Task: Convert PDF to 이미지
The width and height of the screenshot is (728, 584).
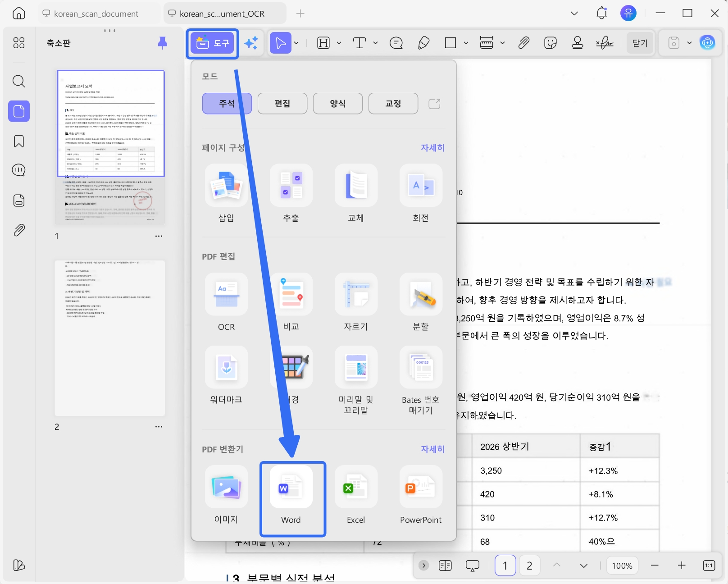Action: pos(226,495)
